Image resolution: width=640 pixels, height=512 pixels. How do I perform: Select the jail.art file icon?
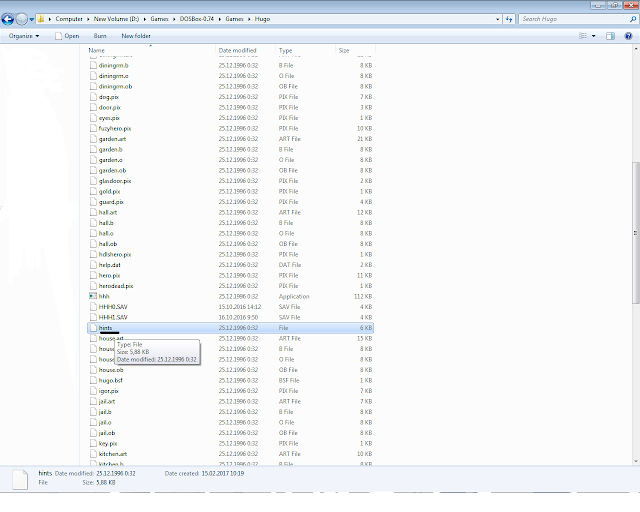click(x=93, y=401)
